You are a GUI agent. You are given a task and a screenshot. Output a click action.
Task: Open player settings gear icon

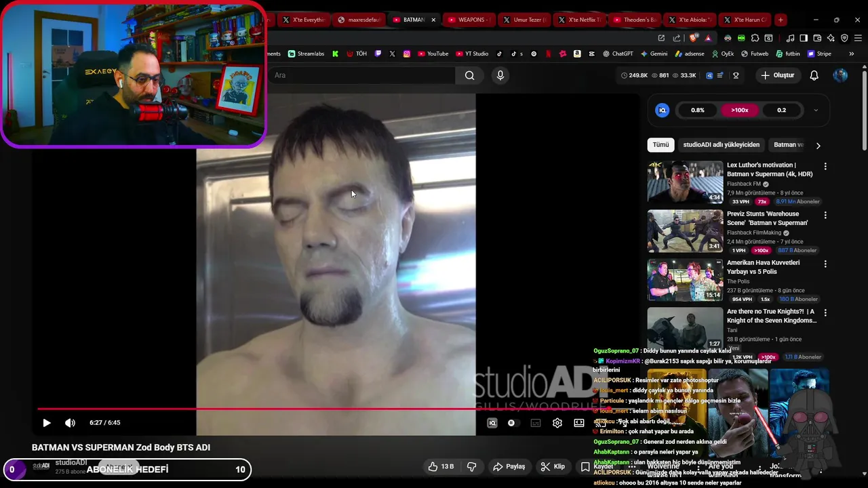pyautogui.click(x=557, y=423)
